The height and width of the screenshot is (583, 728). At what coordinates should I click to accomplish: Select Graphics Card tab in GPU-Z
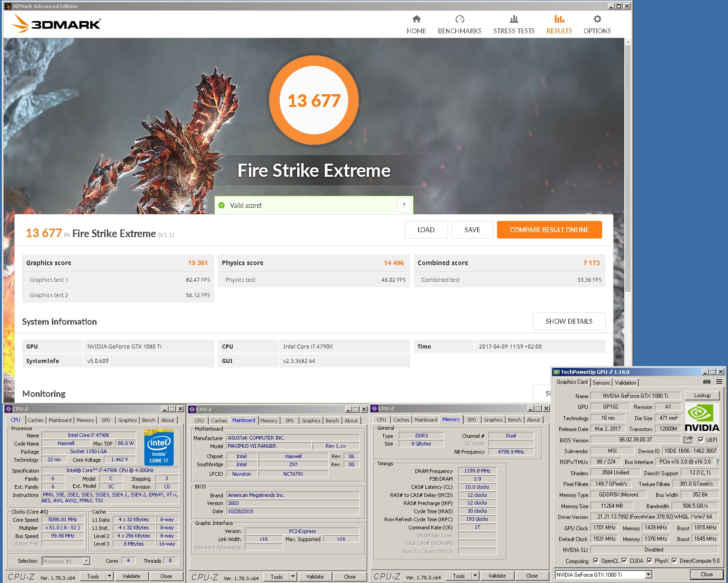tap(572, 382)
